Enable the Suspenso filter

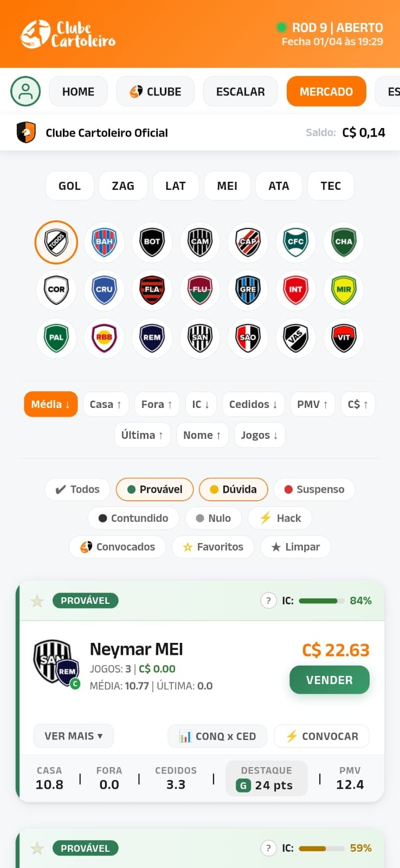pos(314,489)
